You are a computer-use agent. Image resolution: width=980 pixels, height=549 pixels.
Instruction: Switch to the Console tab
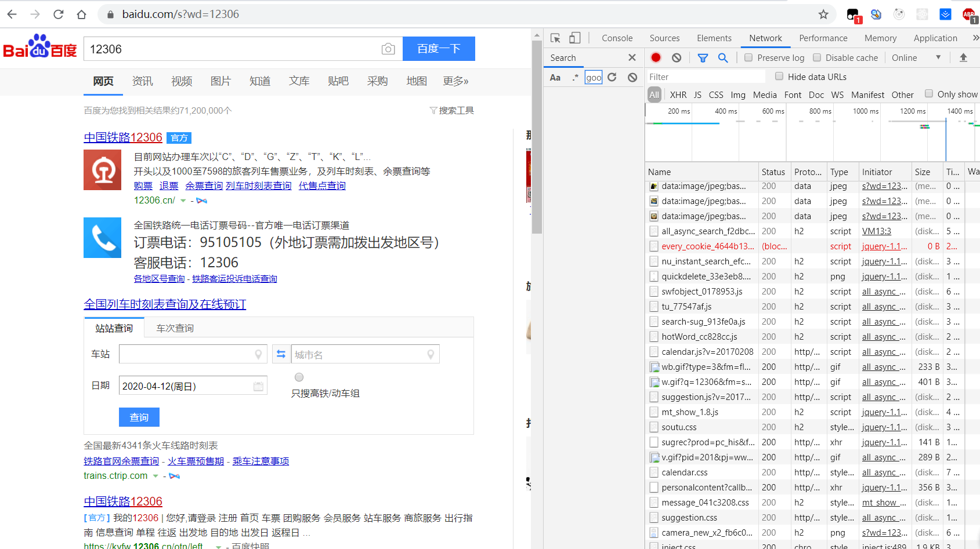pyautogui.click(x=617, y=38)
